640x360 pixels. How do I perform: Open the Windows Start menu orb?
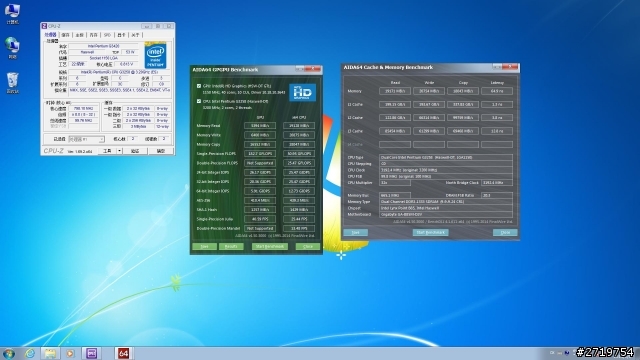pos(9,353)
